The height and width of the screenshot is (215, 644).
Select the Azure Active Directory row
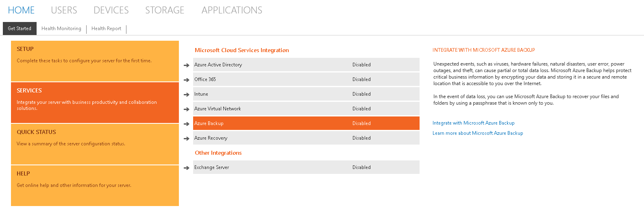306,65
